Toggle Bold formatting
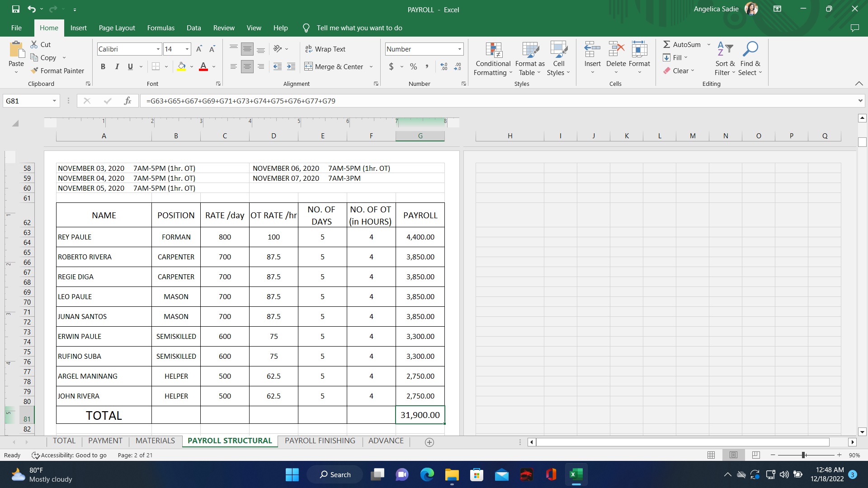 [103, 66]
